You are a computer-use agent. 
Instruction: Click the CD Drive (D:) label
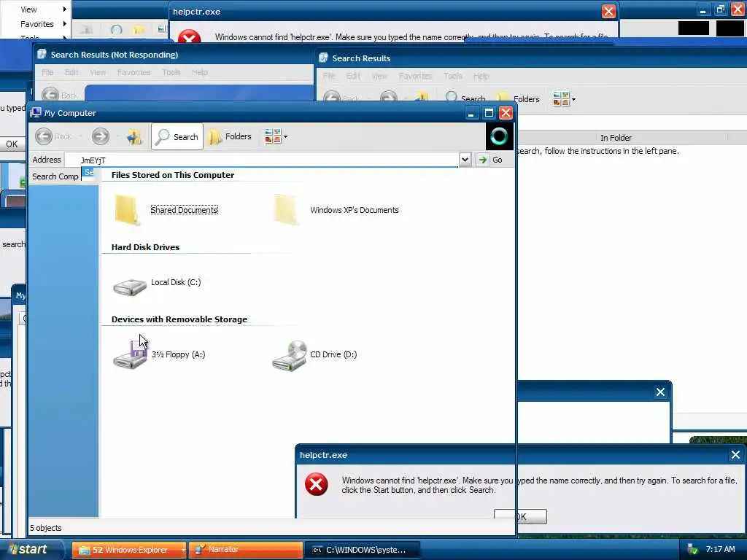point(333,354)
